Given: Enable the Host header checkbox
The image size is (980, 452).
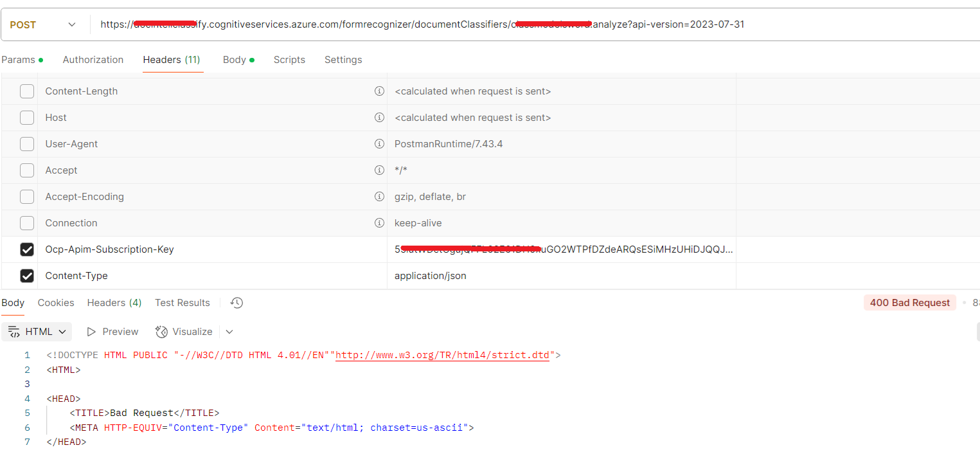Looking at the screenshot, I should (x=26, y=117).
